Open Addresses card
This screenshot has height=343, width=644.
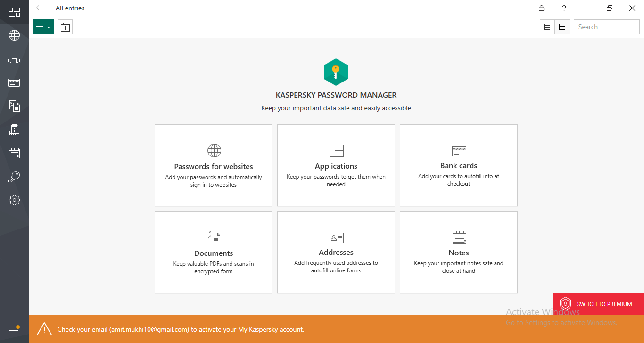coord(336,252)
